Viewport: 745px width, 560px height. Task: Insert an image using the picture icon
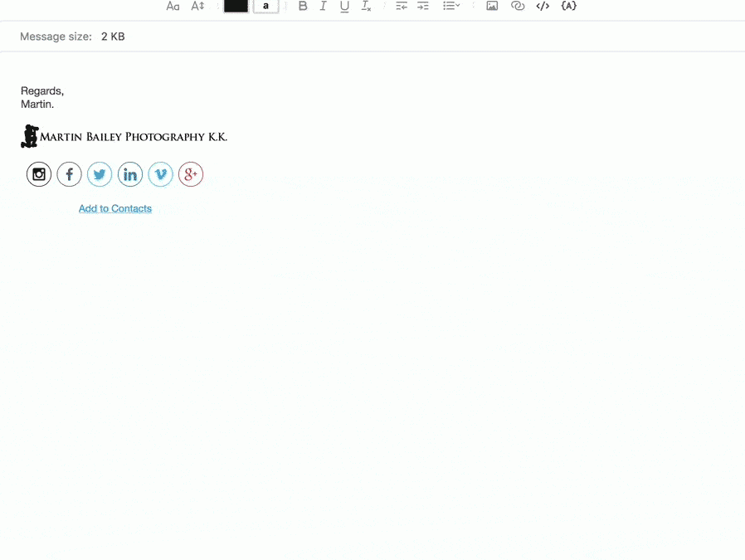pyautogui.click(x=492, y=6)
